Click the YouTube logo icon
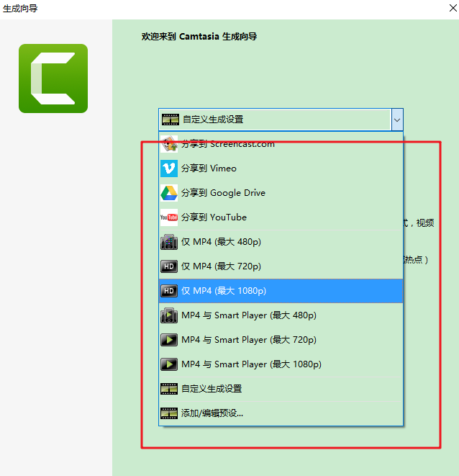The image size is (459, 476). [169, 217]
